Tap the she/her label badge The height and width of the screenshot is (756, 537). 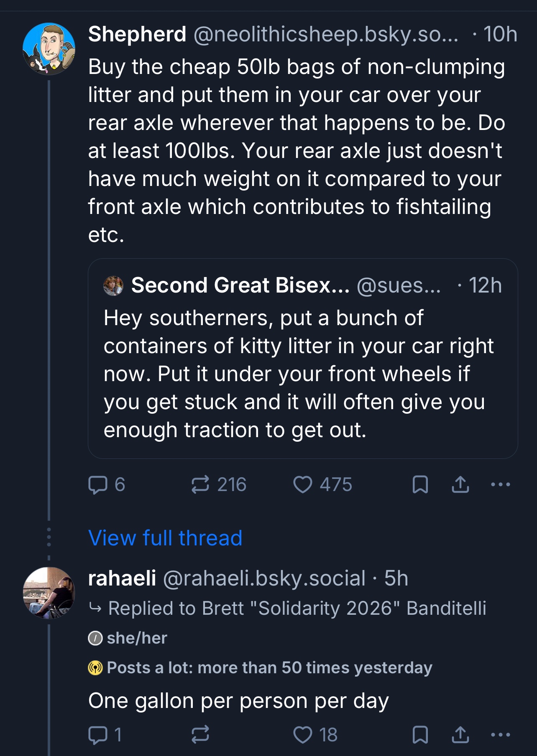(x=128, y=638)
